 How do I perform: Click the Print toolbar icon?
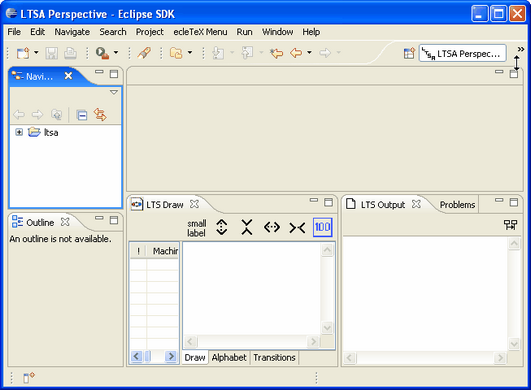click(x=70, y=53)
